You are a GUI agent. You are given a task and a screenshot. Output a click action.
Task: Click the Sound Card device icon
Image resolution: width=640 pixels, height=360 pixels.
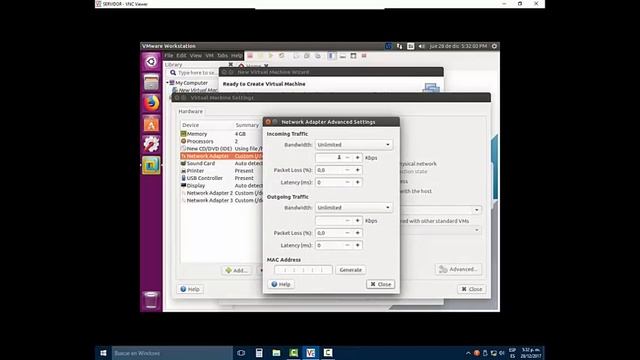click(x=183, y=163)
